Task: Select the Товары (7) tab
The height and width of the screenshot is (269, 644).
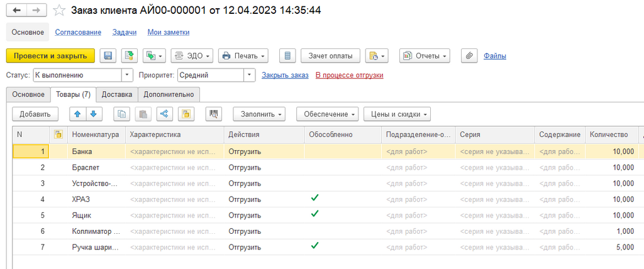Action: point(73,94)
